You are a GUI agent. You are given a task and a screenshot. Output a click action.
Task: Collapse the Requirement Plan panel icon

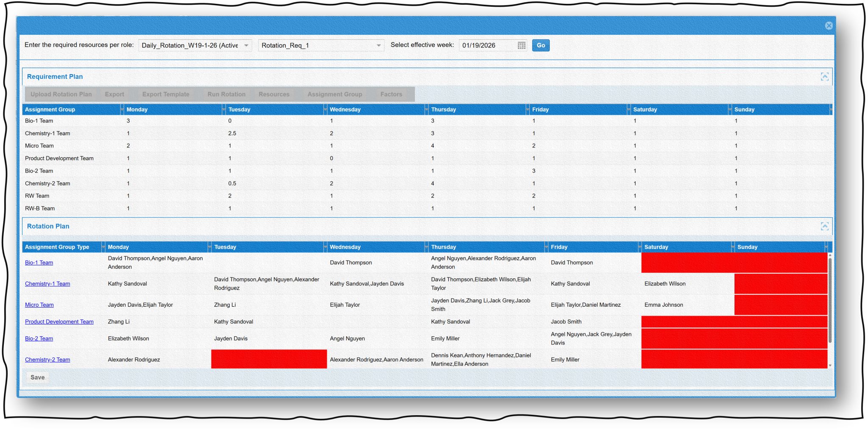pyautogui.click(x=824, y=77)
